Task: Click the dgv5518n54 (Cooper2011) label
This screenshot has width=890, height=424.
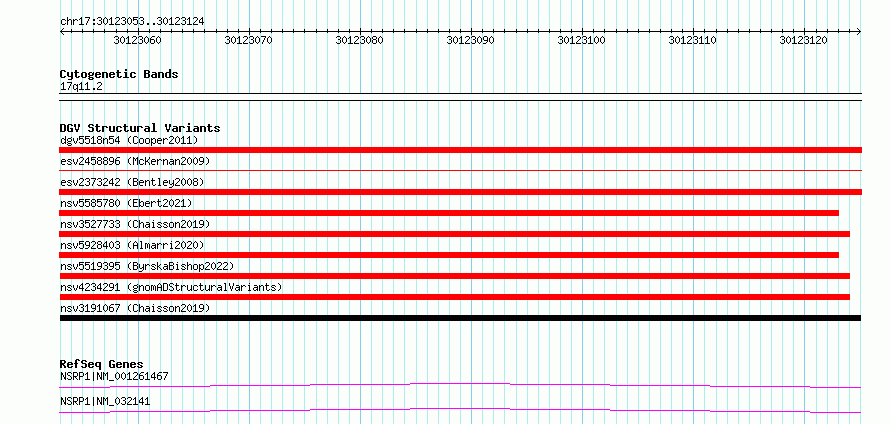Action: pyautogui.click(x=129, y=140)
